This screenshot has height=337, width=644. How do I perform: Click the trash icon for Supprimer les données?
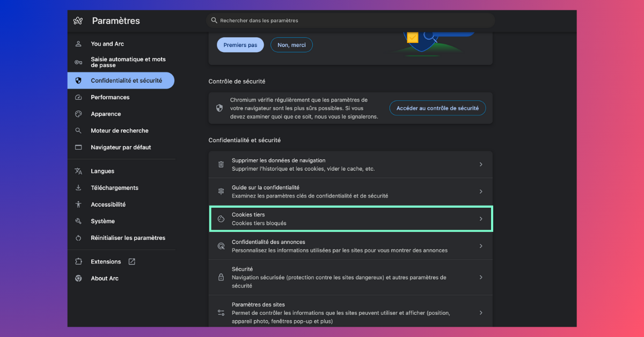(221, 164)
